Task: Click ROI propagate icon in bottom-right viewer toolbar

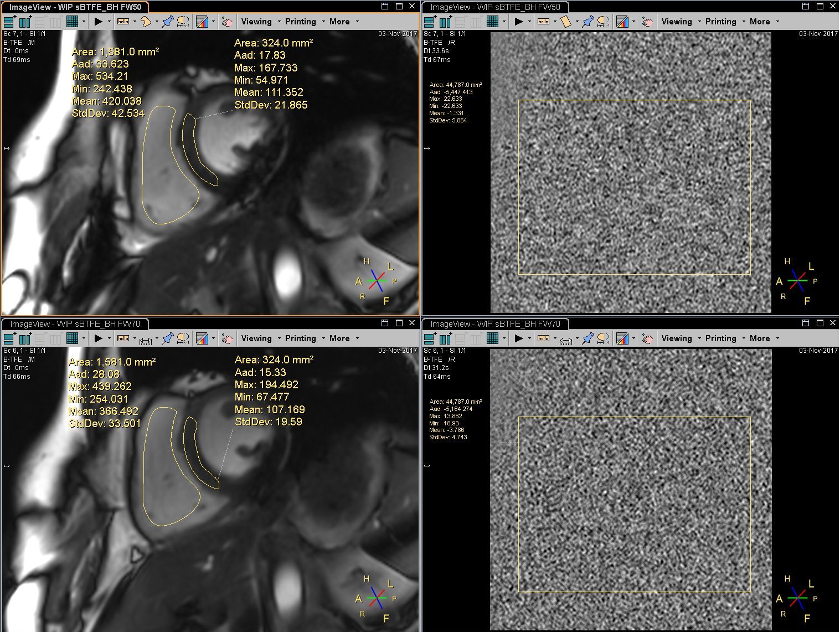Action: tap(604, 338)
